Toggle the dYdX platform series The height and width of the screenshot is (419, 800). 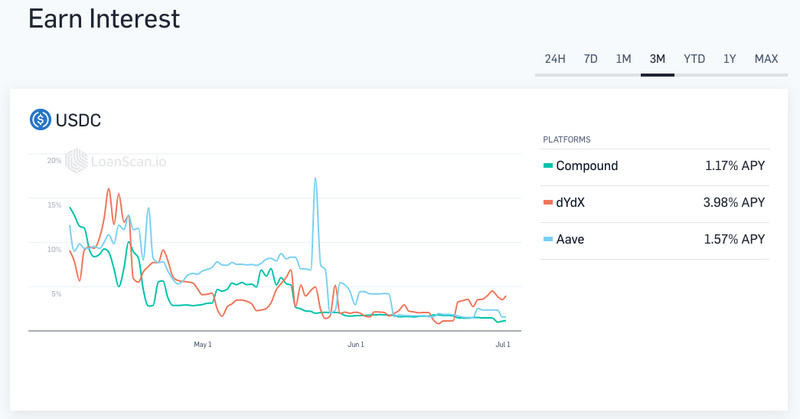click(x=570, y=203)
